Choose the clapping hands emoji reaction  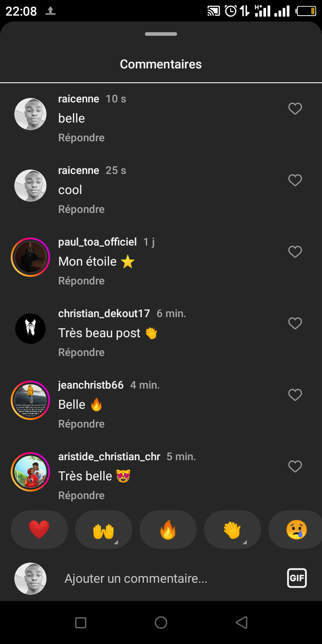tap(233, 530)
